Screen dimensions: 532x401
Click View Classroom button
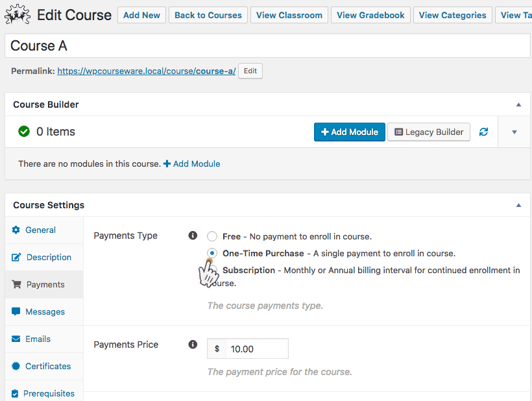289,16
